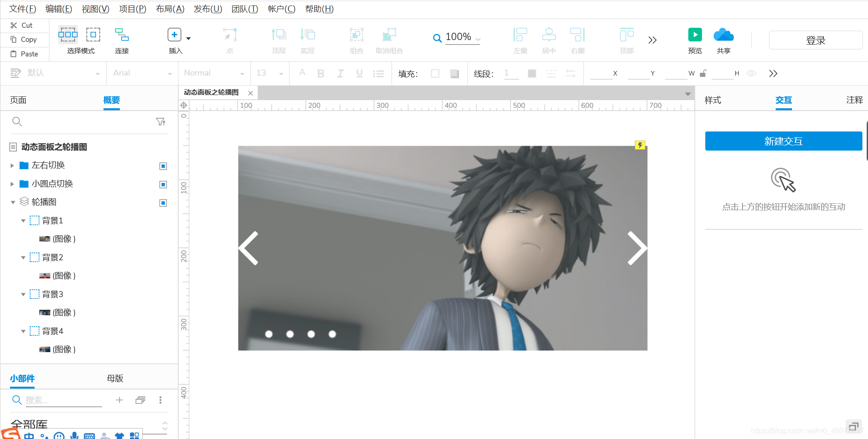Toggle the aspect ratio lock icon
868x439 pixels.
pyautogui.click(x=703, y=73)
